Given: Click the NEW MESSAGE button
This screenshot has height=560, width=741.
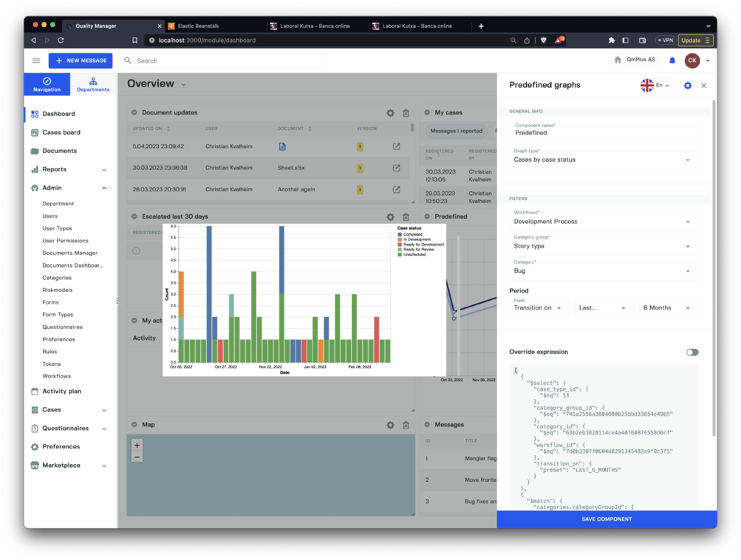Looking at the screenshot, I should [81, 61].
